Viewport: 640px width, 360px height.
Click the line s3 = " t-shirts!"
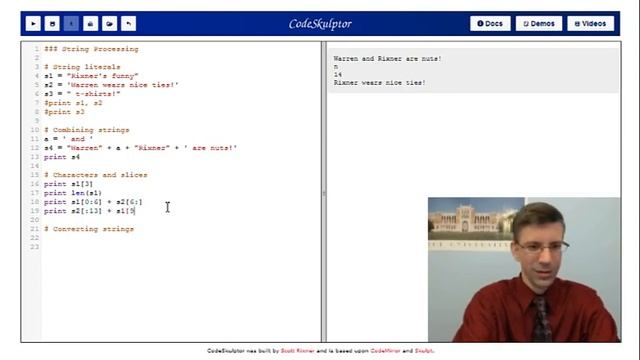tap(82, 94)
